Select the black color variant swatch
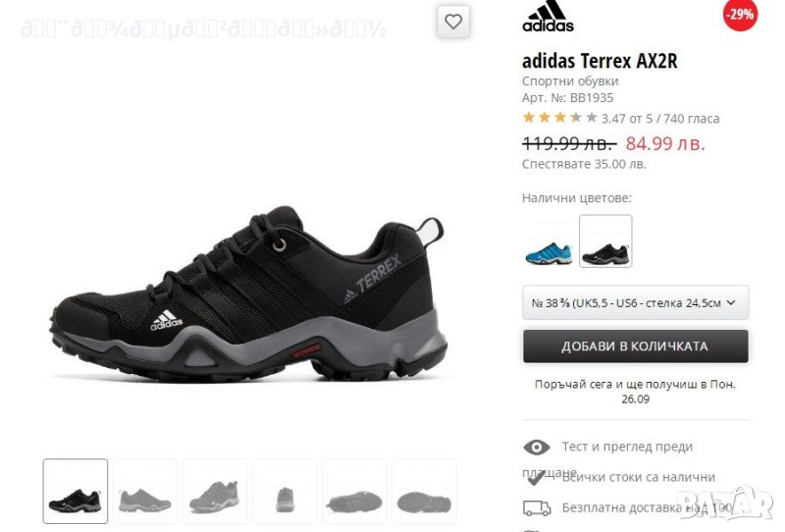This screenshot has height=532, width=785. pyautogui.click(x=605, y=240)
